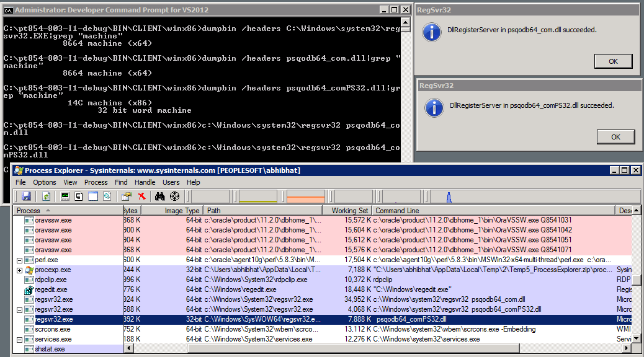Collapse the perl.exe process tree node
644x357 pixels.
point(19,260)
